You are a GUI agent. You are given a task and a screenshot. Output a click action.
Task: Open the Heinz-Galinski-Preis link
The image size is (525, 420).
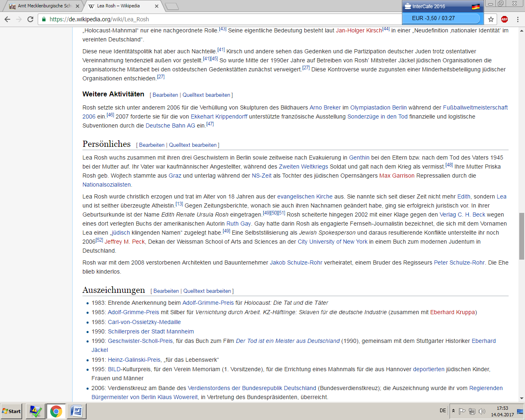[x=134, y=360]
